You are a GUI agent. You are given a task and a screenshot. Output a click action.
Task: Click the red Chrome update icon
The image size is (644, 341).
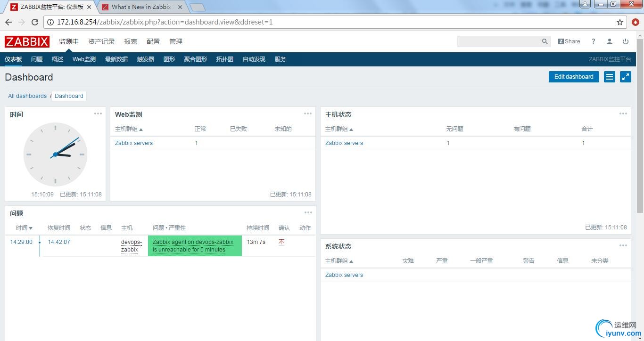pyautogui.click(x=636, y=22)
